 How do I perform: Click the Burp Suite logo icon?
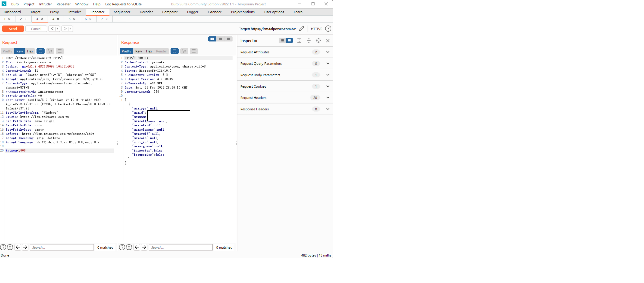[4, 4]
